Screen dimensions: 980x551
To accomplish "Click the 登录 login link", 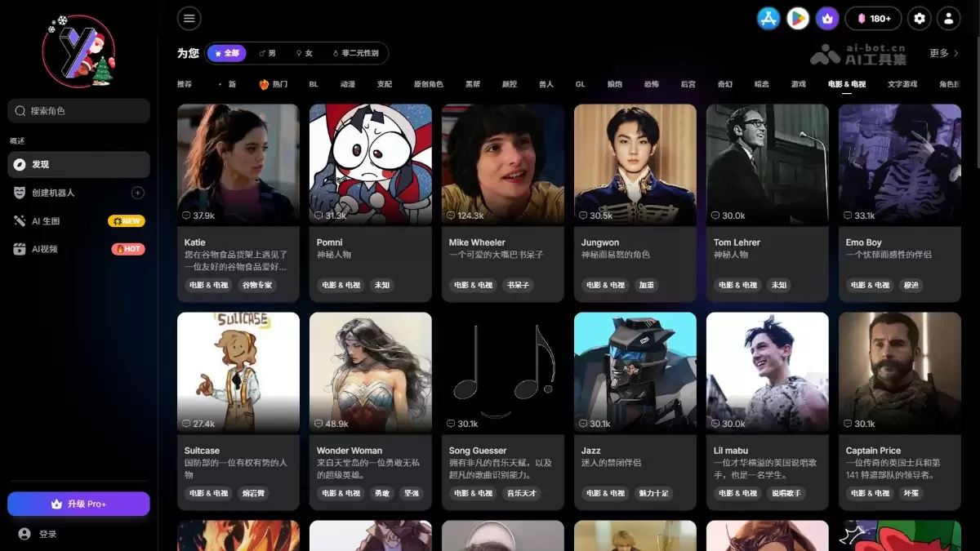I will pyautogui.click(x=47, y=534).
